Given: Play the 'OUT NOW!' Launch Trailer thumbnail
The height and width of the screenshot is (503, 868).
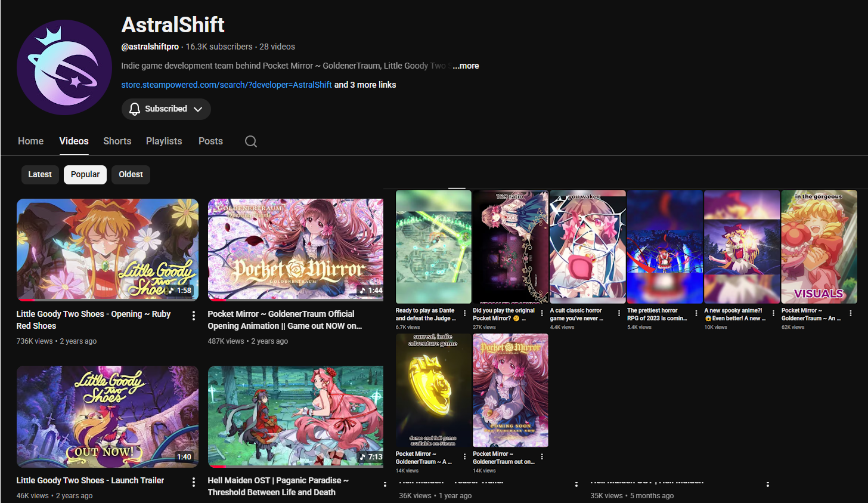Looking at the screenshot, I should [x=107, y=416].
